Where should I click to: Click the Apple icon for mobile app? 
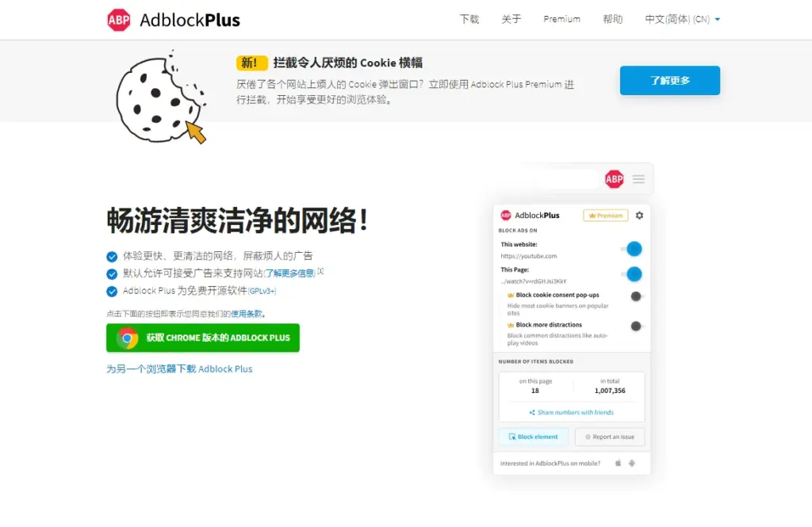click(x=618, y=463)
